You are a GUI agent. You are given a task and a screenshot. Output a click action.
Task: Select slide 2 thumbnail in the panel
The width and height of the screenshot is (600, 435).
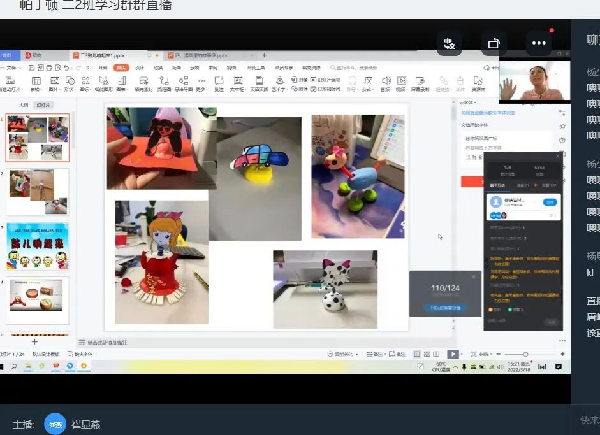pyautogui.click(x=38, y=192)
